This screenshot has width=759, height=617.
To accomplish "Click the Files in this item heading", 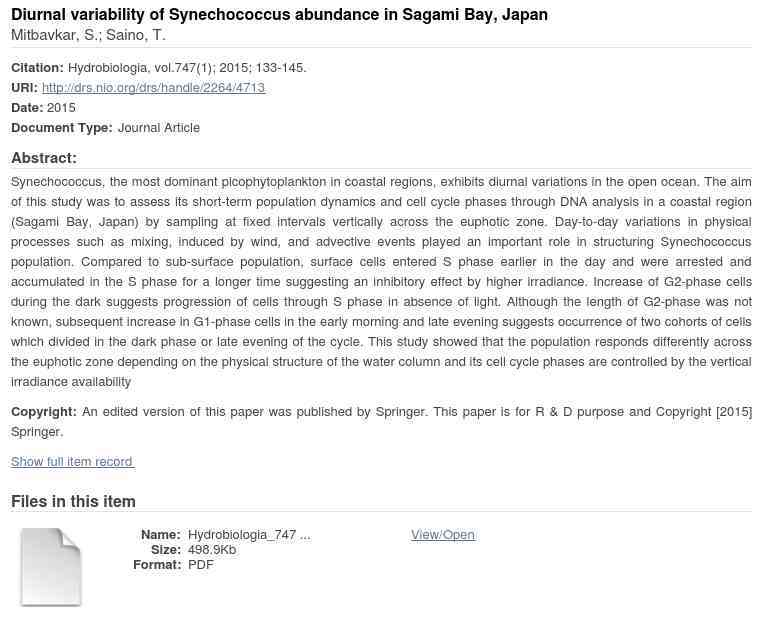I will (73, 502).
